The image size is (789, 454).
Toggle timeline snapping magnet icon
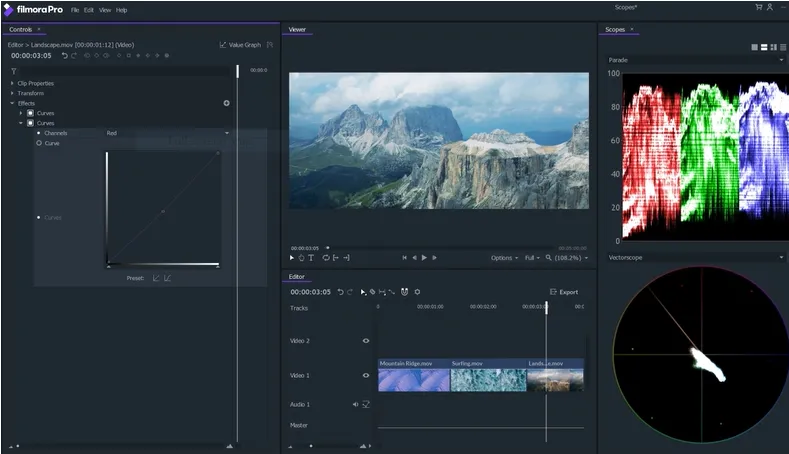pyautogui.click(x=405, y=292)
